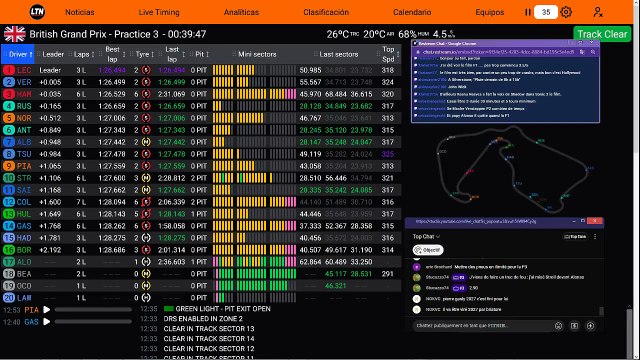Click the refresh interval field showing 35
This screenshot has height=360, width=640.
coord(546,12)
